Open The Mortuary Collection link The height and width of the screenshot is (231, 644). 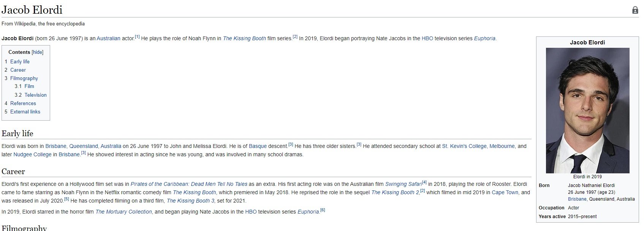click(x=123, y=212)
